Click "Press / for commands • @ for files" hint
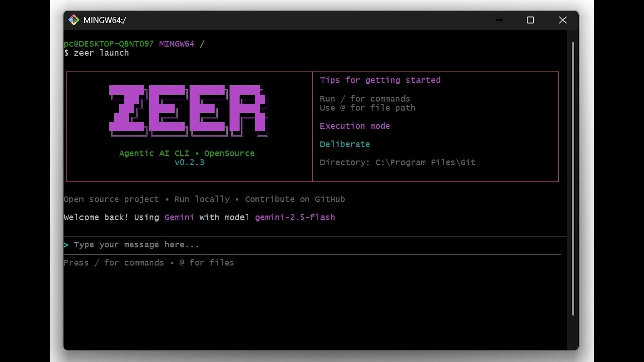The image size is (644, 362). (x=149, y=263)
